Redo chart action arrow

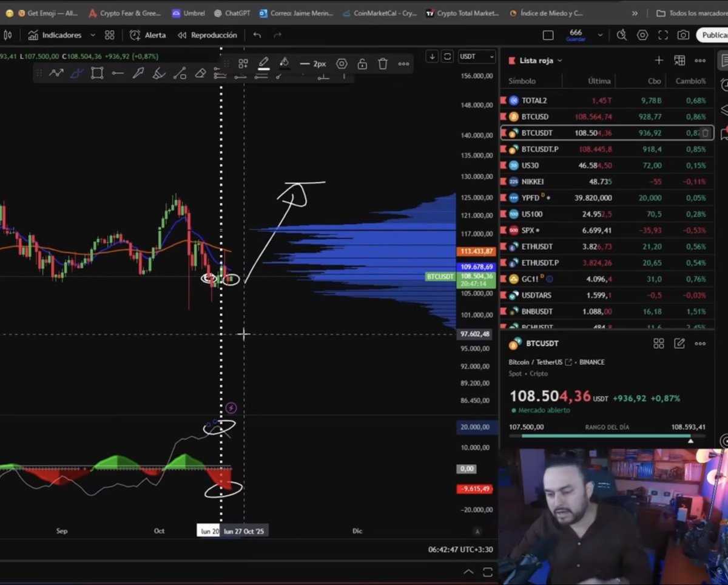pos(278,35)
